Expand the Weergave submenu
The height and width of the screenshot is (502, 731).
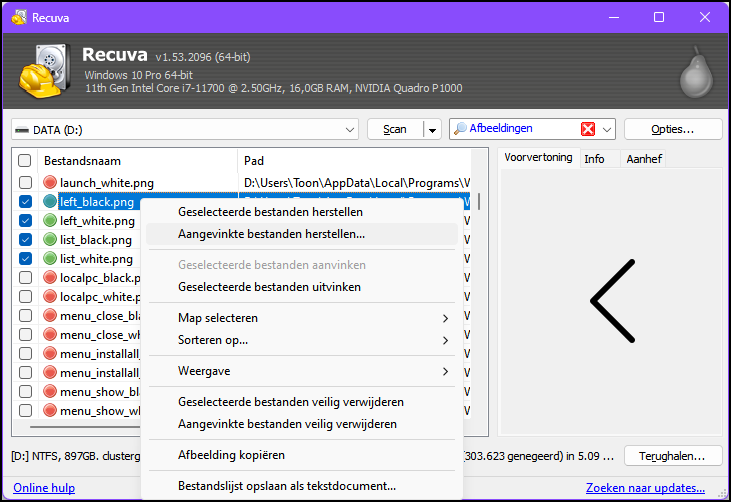[302, 371]
